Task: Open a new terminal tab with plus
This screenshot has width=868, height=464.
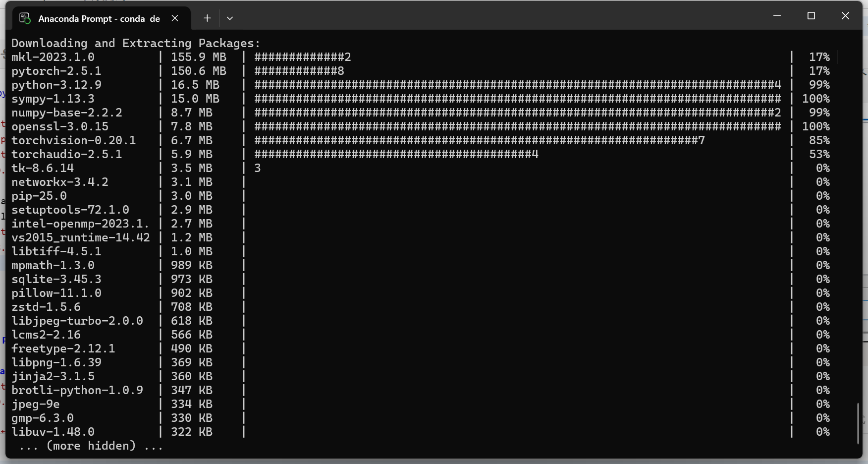Action: click(207, 18)
